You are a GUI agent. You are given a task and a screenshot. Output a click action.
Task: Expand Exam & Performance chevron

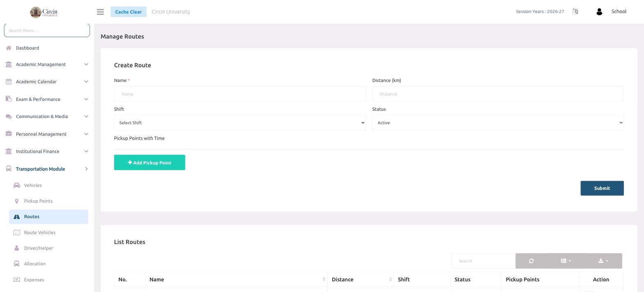click(x=86, y=99)
